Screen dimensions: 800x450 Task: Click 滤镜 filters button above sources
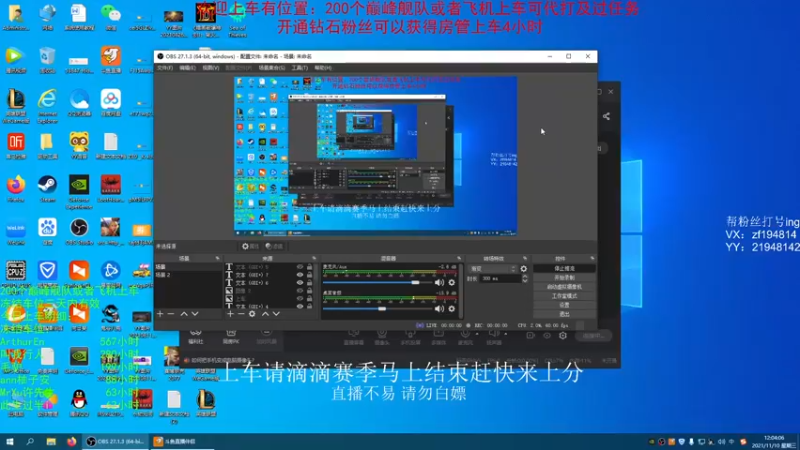pos(274,246)
